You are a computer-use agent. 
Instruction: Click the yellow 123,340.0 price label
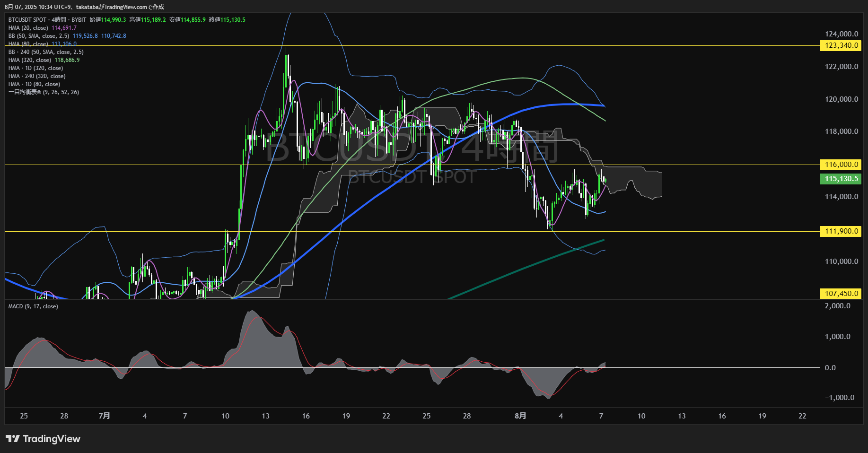point(841,45)
